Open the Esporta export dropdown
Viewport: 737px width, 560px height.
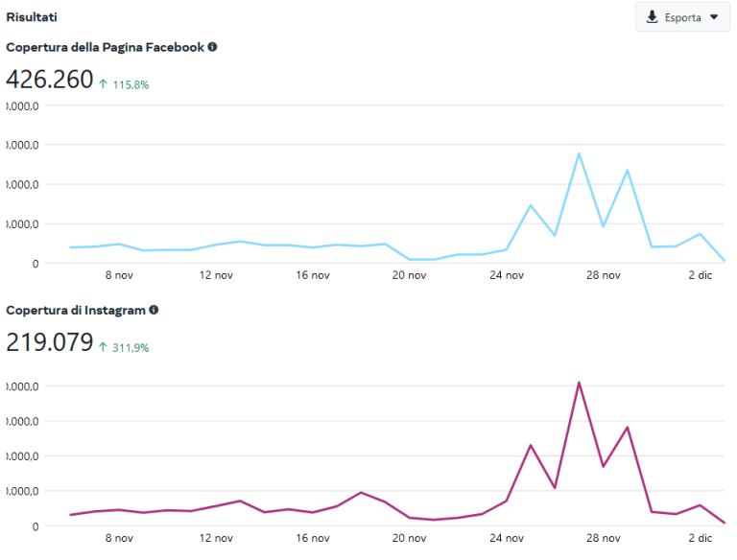[x=682, y=17]
